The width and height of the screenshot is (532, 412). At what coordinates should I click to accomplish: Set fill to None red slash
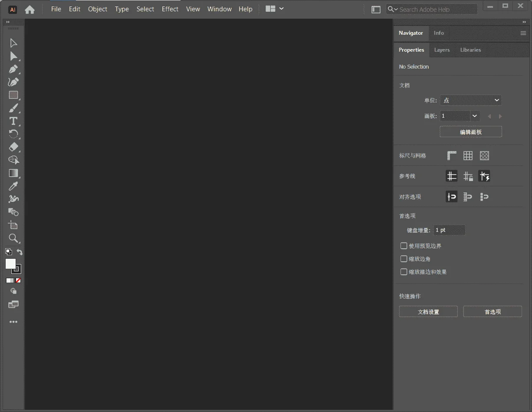tap(18, 280)
